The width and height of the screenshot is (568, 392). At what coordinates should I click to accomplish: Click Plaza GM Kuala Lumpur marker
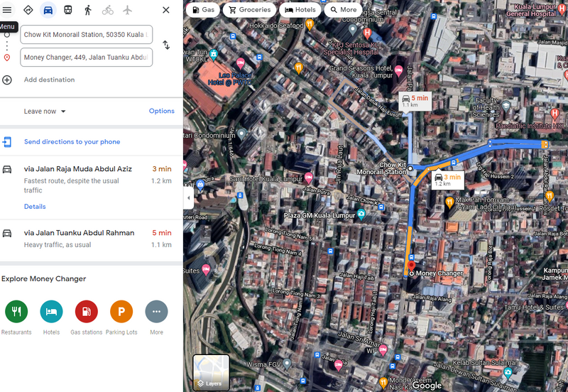(361, 214)
